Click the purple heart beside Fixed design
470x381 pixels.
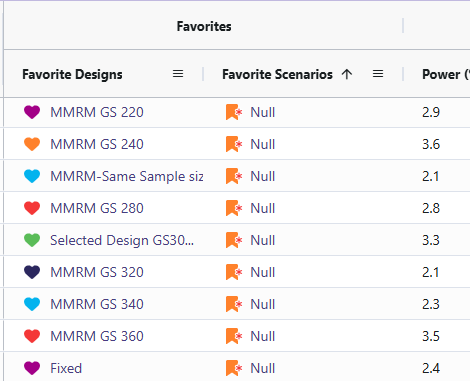tap(32, 368)
